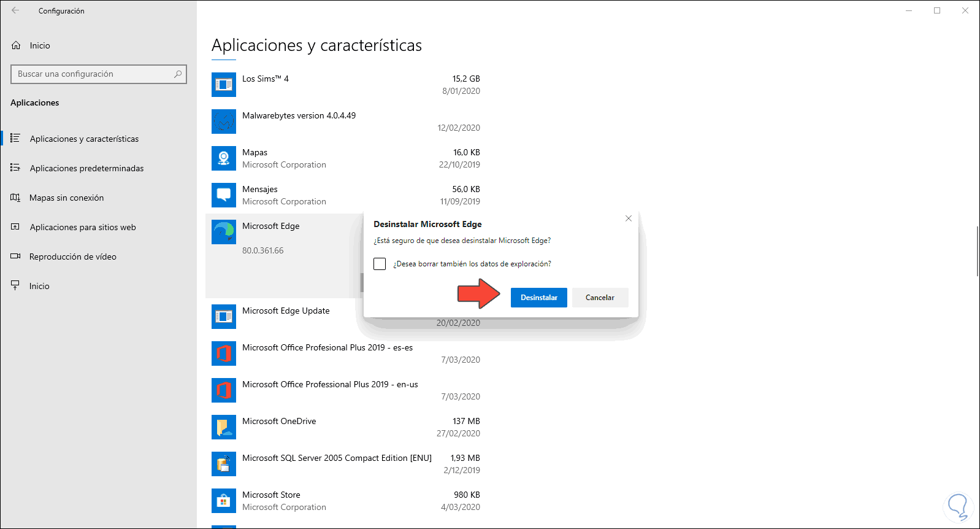Image resolution: width=980 pixels, height=529 pixels.
Task: Click the Aplicaciones para sitios web icon
Action: tap(15, 227)
